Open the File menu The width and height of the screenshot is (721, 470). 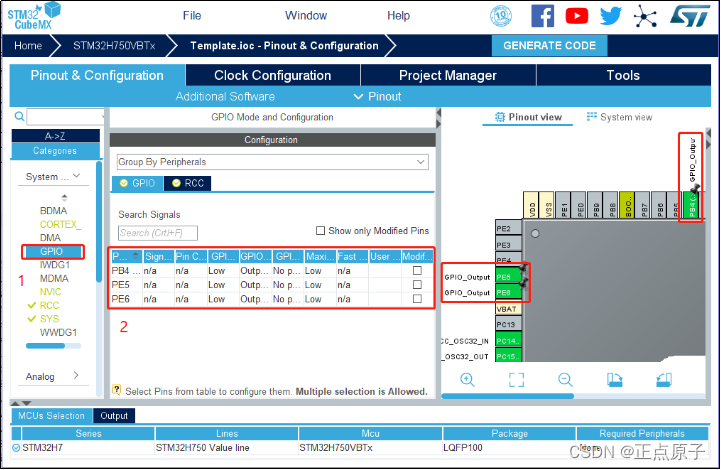(192, 16)
